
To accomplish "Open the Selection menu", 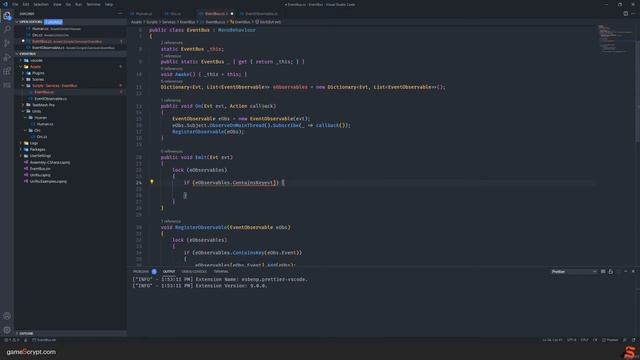I will pos(41,4).
